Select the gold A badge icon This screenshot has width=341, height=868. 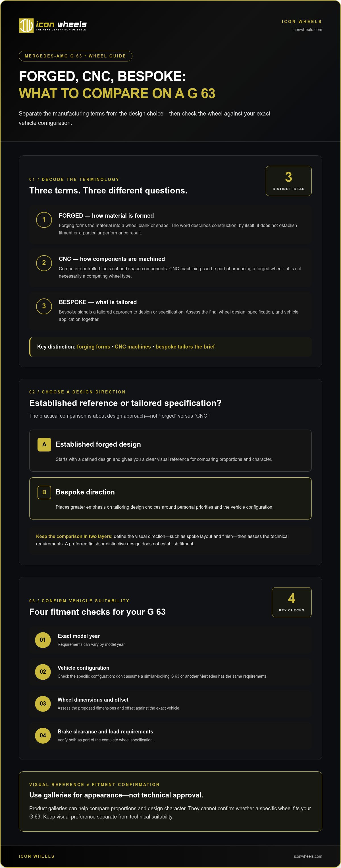(x=44, y=444)
